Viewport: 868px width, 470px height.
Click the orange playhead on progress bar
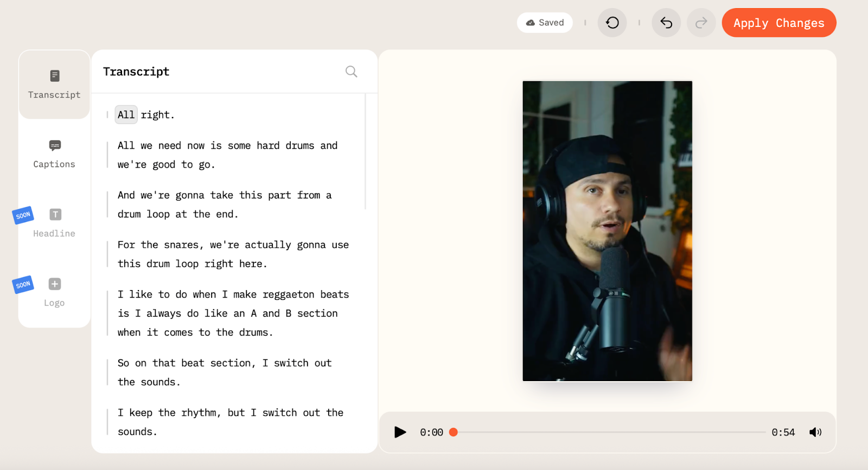(454, 432)
